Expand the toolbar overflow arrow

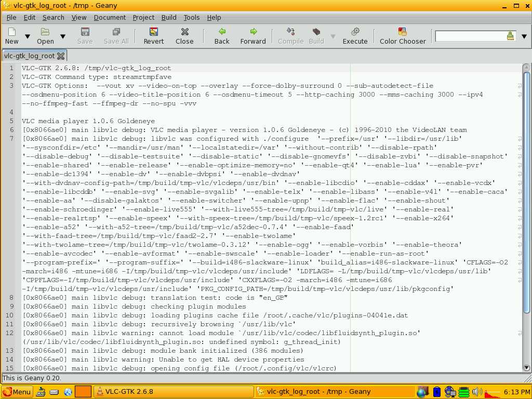coord(524,36)
